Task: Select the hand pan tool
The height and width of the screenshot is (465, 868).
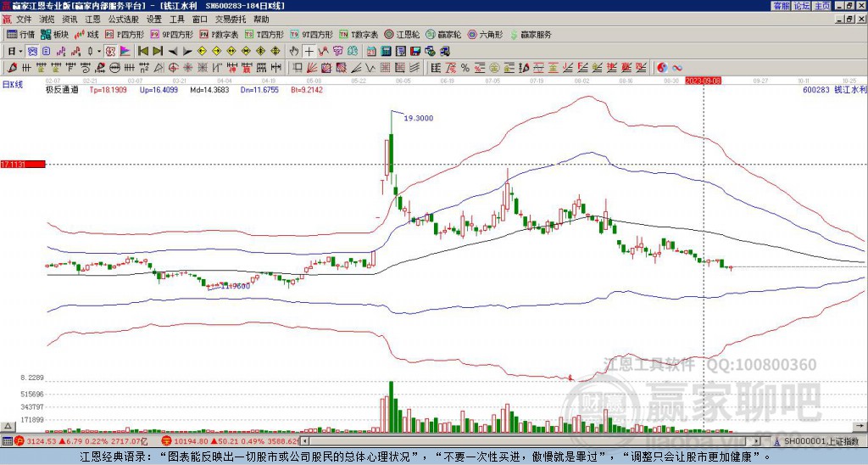Action: point(294,52)
